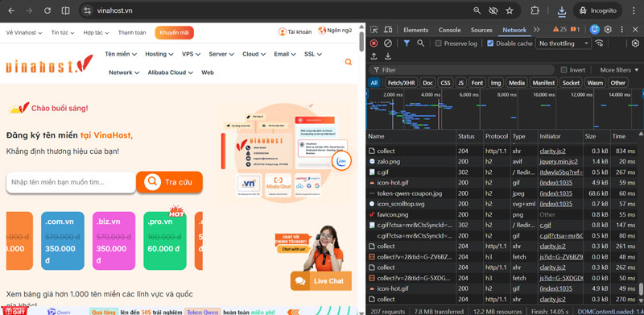
Task: Export HAR file download icon
Action: click(x=388, y=56)
